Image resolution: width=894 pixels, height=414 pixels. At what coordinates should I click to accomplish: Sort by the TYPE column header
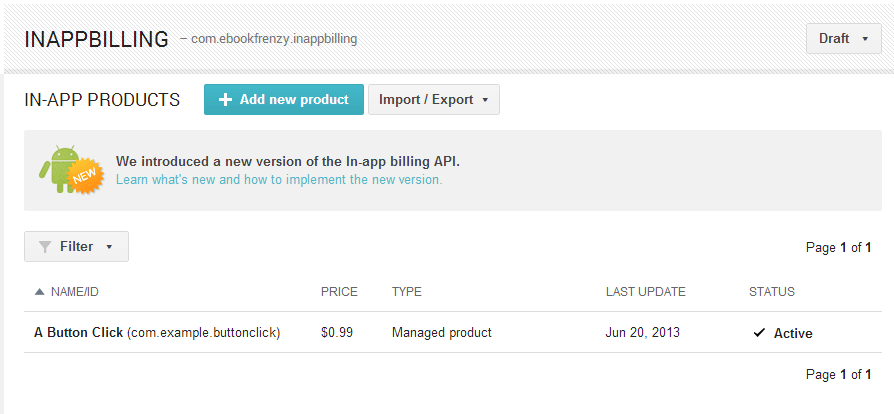pyautogui.click(x=407, y=292)
